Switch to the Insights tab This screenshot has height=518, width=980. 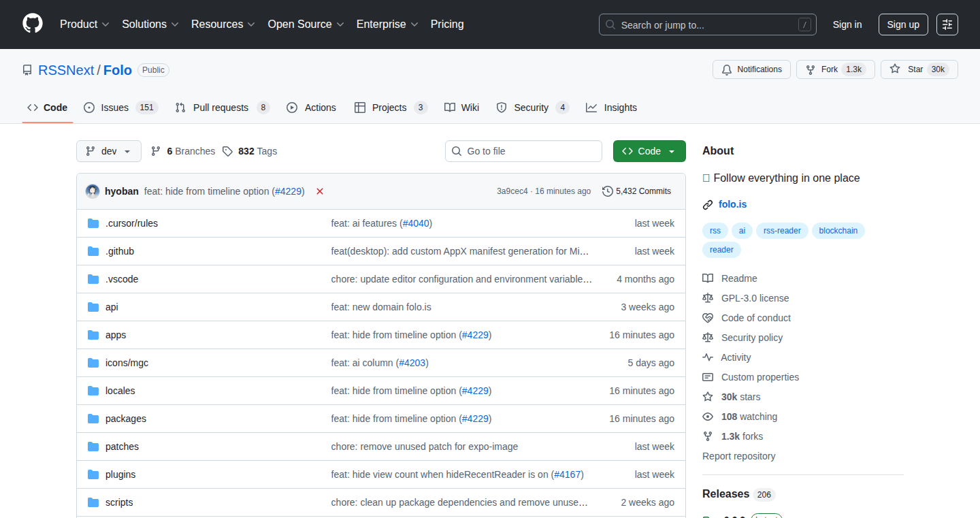[x=612, y=108]
